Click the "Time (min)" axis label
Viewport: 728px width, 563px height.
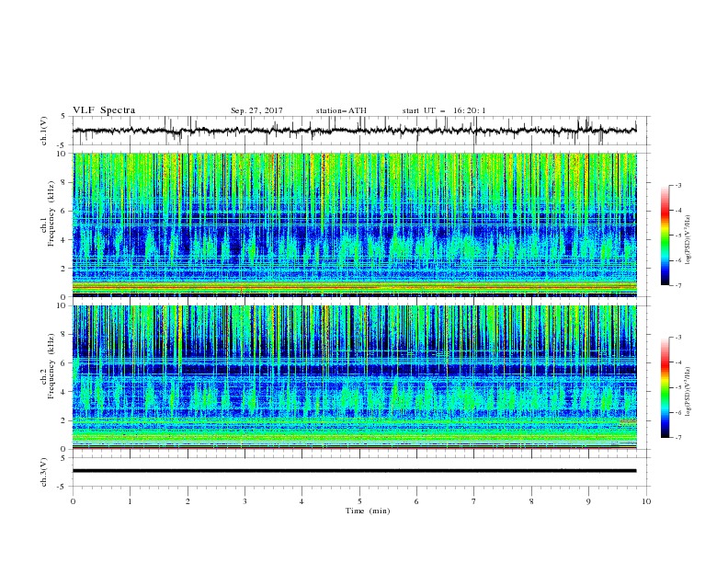pos(368,511)
